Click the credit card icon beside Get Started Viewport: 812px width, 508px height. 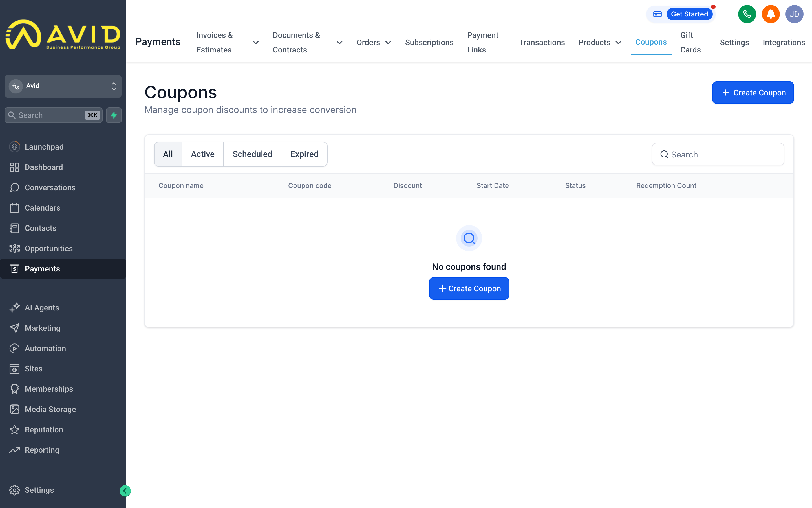click(x=657, y=14)
